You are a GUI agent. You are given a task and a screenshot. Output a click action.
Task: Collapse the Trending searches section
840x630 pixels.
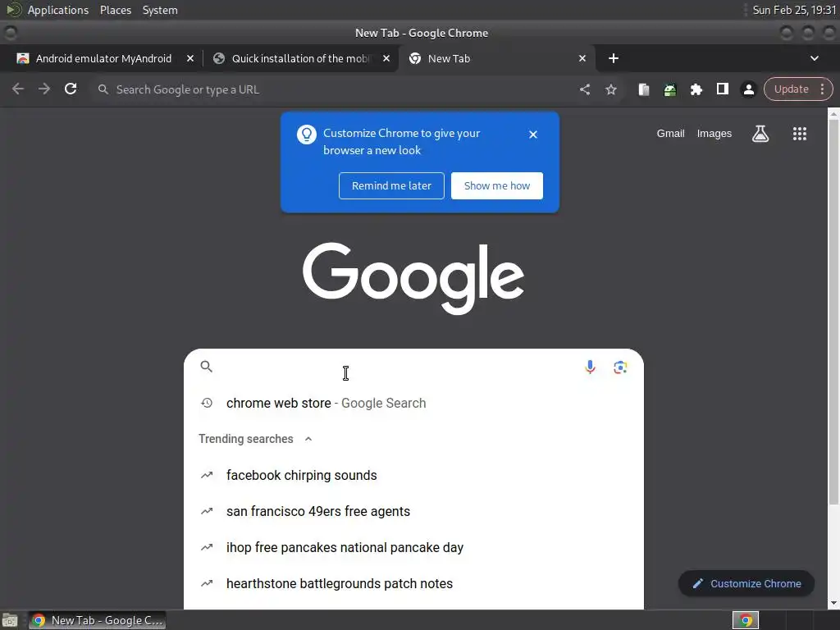click(x=308, y=439)
